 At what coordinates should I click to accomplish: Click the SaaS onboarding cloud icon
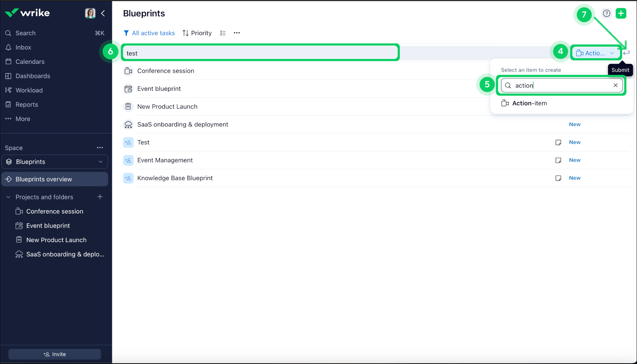(x=128, y=125)
